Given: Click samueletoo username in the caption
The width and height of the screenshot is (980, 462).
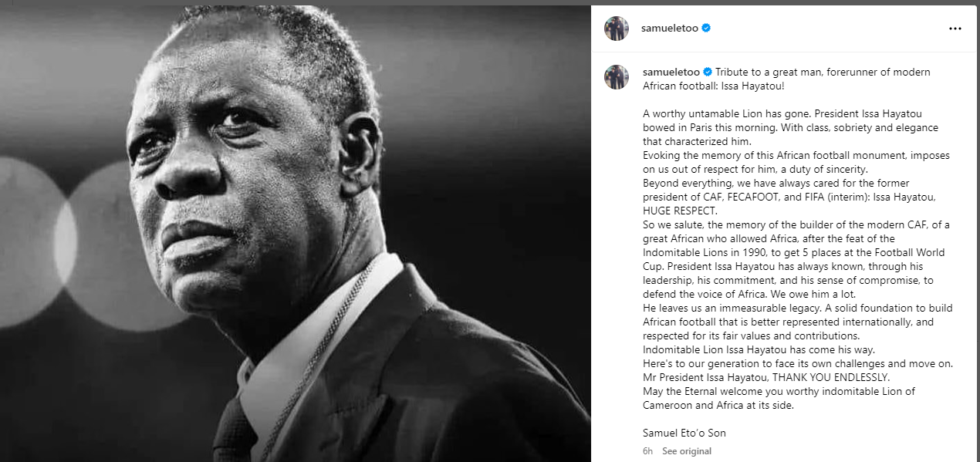Looking at the screenshot, I should click(669, 72).
